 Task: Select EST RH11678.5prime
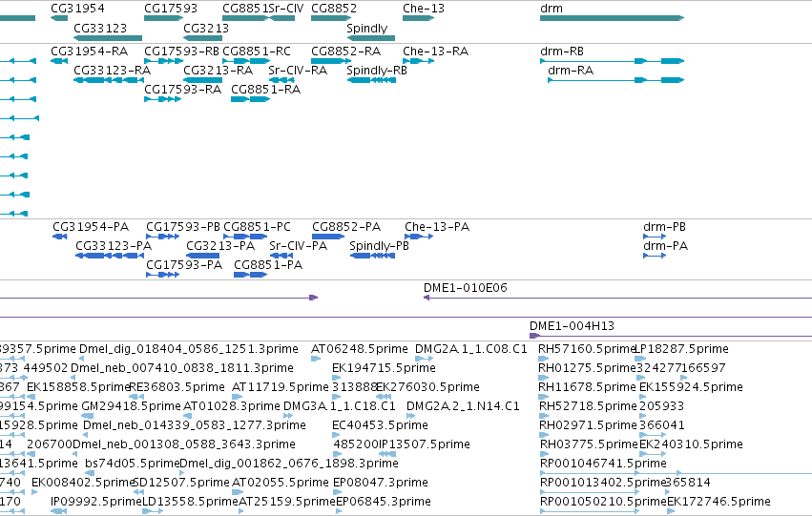pos(544,397)
